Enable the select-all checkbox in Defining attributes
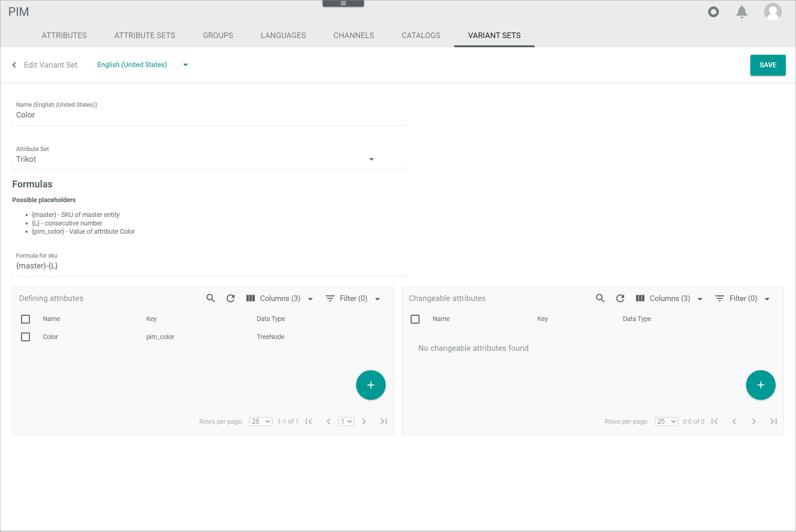The height and width of the screenshot is (532, 796). point(26,319)
